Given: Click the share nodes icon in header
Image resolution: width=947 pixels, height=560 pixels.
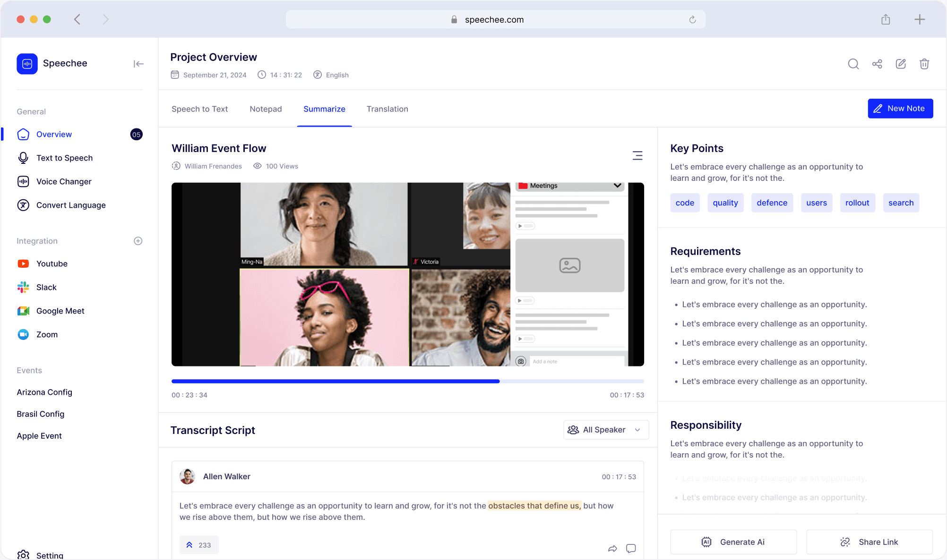Looking at the screenshot, I should 877,64.
